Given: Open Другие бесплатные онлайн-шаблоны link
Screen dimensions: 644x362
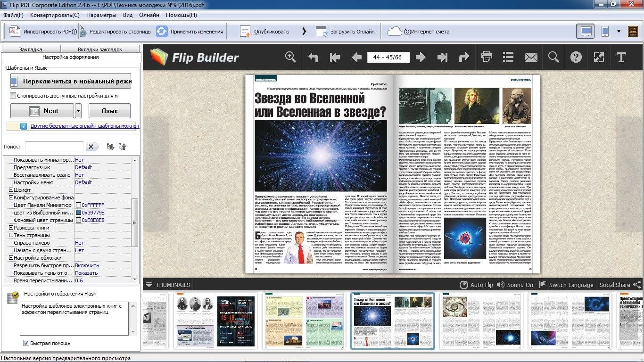Looking at the screenshot, I should (x=85, y=126).
